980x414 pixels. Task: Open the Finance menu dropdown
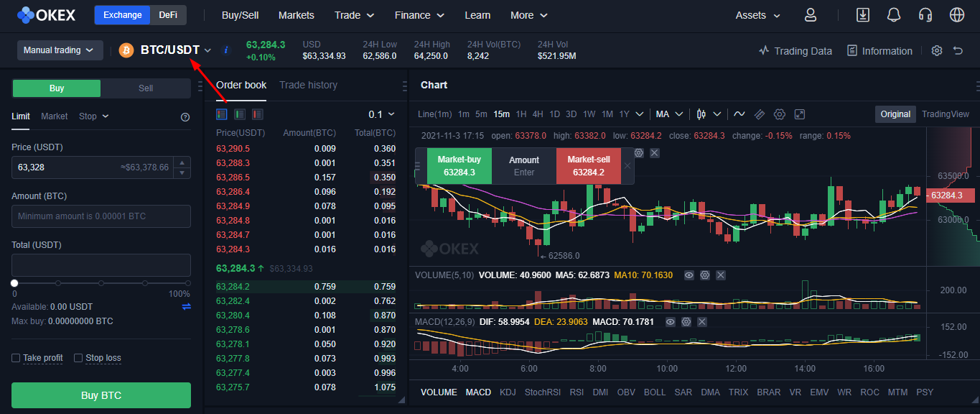419,15
